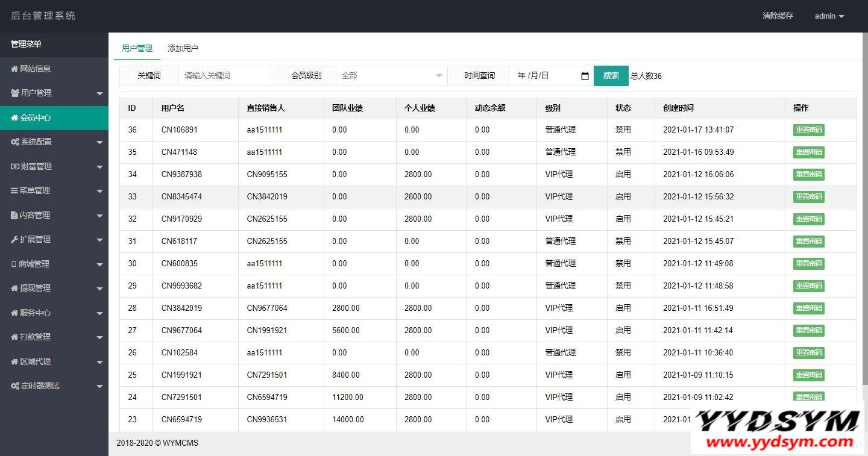The height and width of the screenshot is (456, 868).
Task: Reset password for user CN106891
Action: 808,130
